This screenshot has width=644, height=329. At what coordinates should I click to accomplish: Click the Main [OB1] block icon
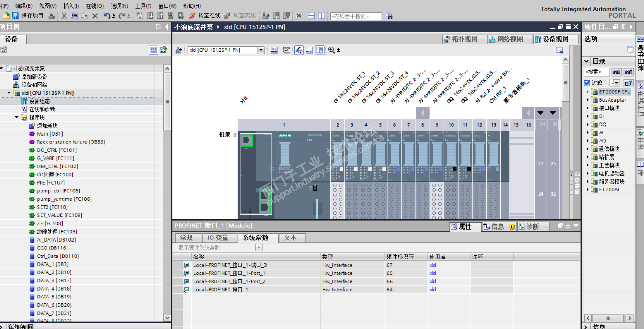coord(32,134)
